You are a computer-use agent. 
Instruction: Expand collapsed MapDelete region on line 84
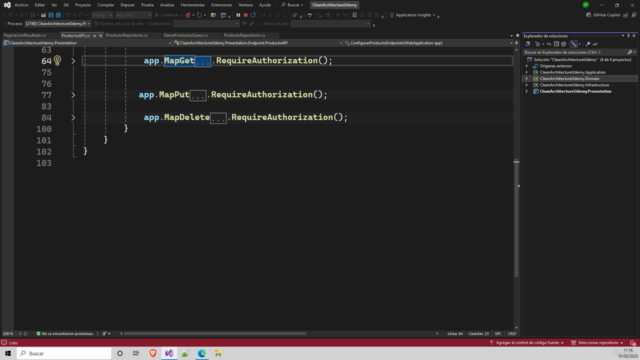point(73,118)
